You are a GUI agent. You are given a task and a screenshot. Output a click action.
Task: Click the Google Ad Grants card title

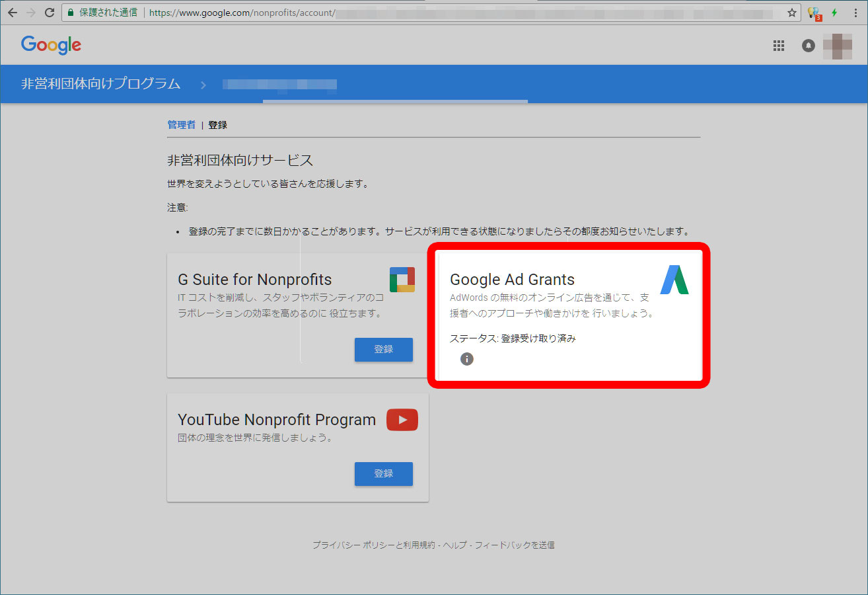pyautogui.click(x=513, y=280)
